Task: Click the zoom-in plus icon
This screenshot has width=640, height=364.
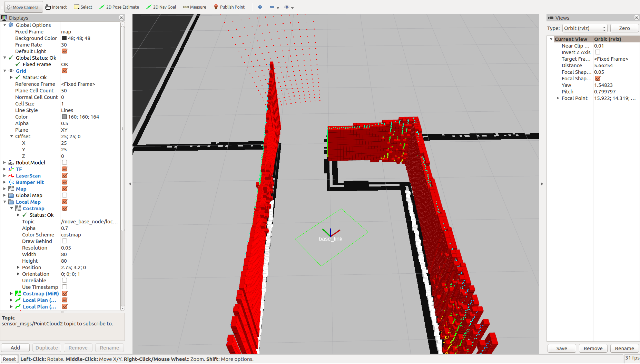Action: click(260, 7)
